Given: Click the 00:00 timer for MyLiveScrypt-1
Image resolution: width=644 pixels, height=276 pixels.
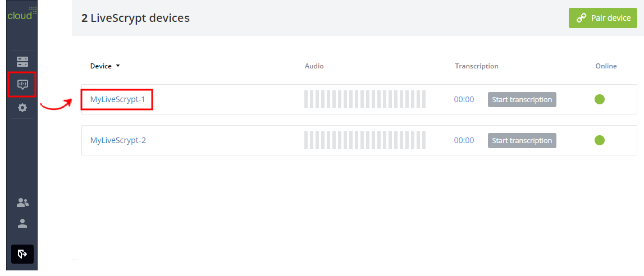Looking at the screenshot, I should (x=464, y=100).
